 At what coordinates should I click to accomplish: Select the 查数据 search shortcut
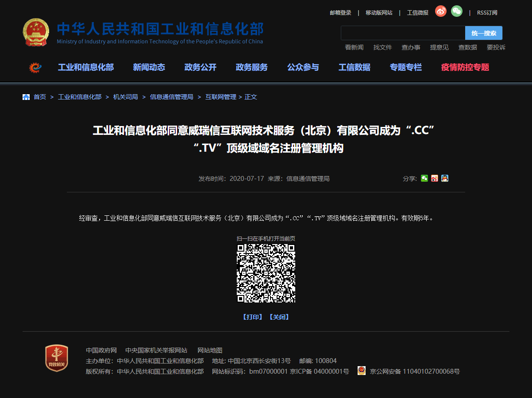pos(467,47)
